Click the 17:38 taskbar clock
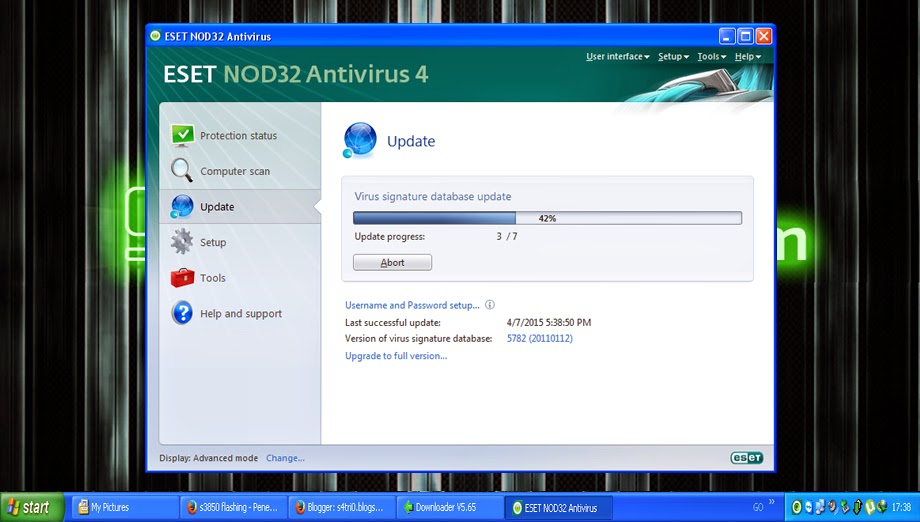The image size is (920, 522). point(901,507)
